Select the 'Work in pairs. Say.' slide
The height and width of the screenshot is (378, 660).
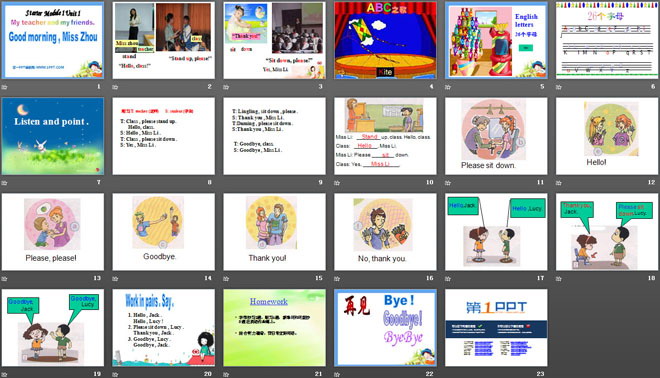[163, 327]
